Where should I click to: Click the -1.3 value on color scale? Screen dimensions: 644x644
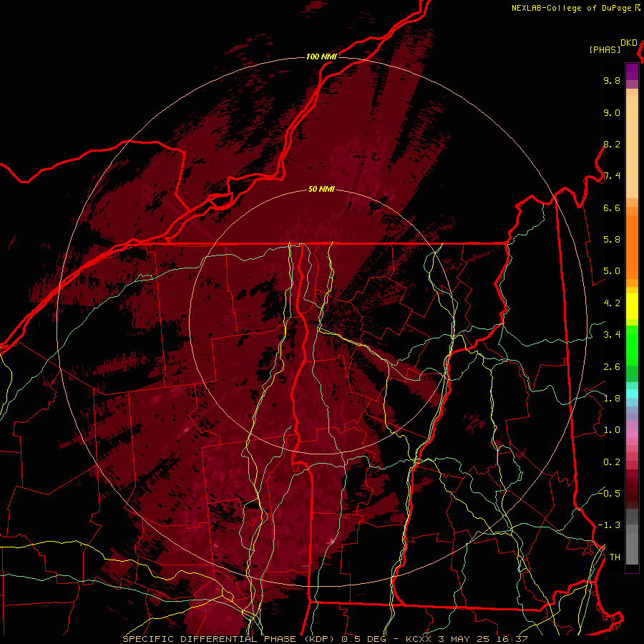(x=609, y=525)
